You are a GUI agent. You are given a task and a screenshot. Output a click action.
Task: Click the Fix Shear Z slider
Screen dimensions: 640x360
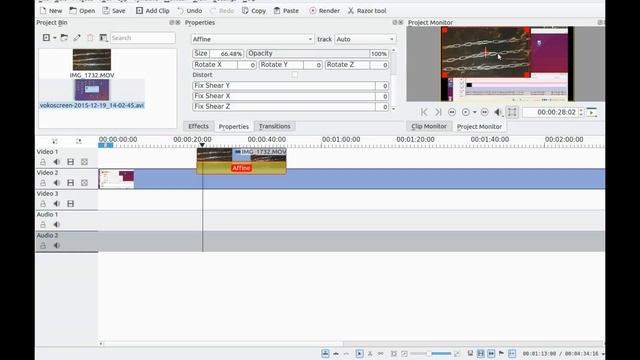coord(290,107)
